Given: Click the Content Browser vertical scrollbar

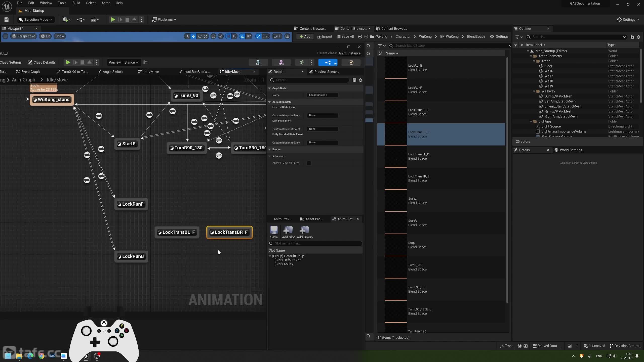Looking at the screenshot, I should coord(507,180).
